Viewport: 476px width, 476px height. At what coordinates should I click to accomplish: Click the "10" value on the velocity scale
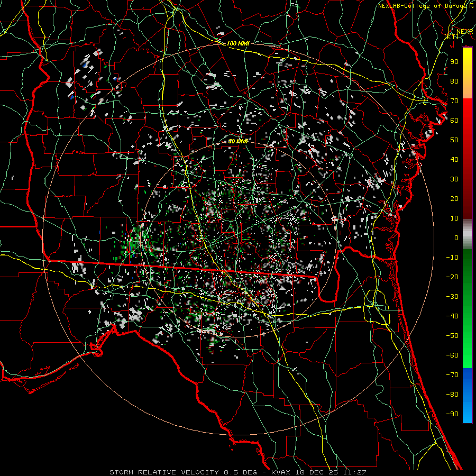[x=454, y=218]
